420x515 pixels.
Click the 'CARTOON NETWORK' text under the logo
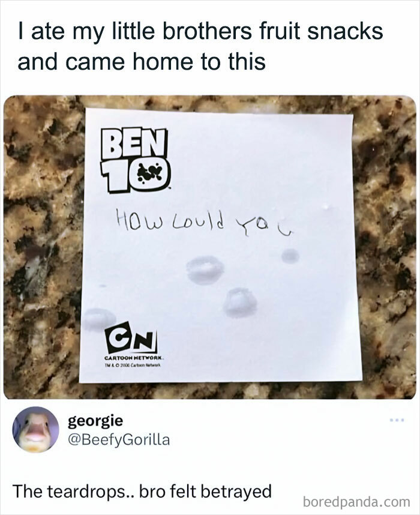point(133,357)
